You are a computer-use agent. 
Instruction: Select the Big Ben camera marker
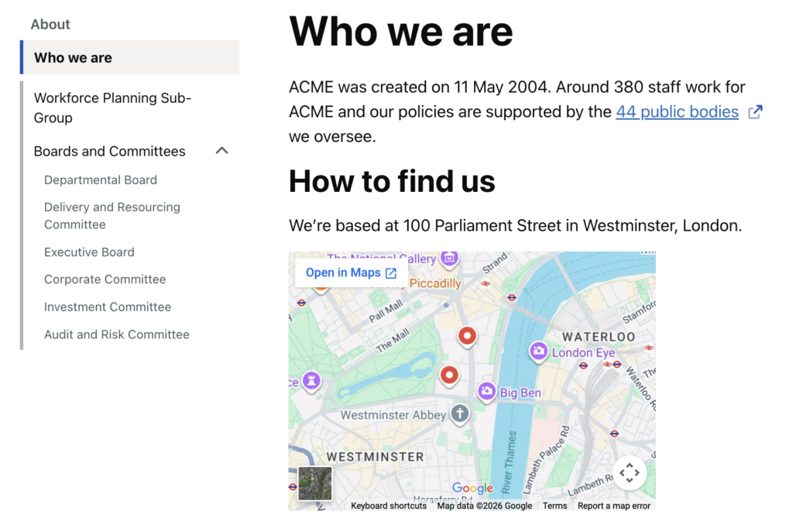point(486,391)
